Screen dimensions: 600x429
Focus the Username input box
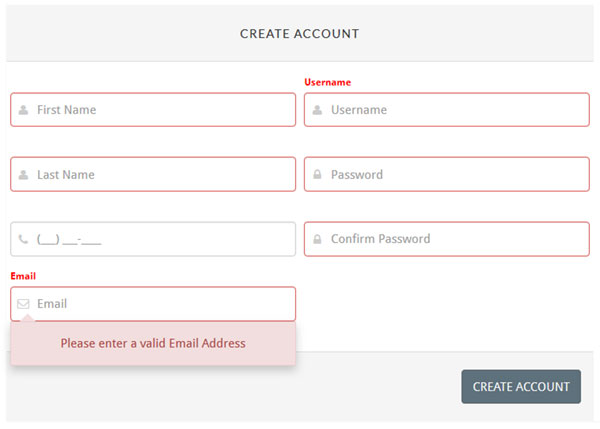(455, 110)
